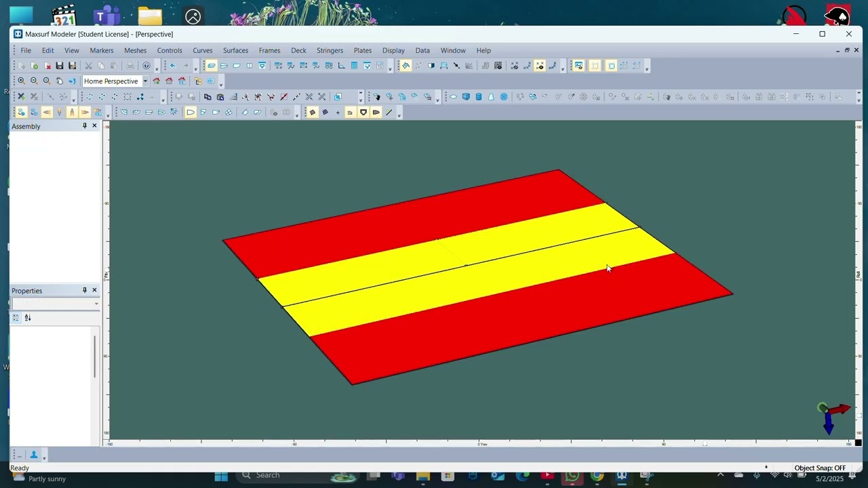Click the rotate view arrow icon
This screenshot has width=868, height=488.
click(72, 81)
